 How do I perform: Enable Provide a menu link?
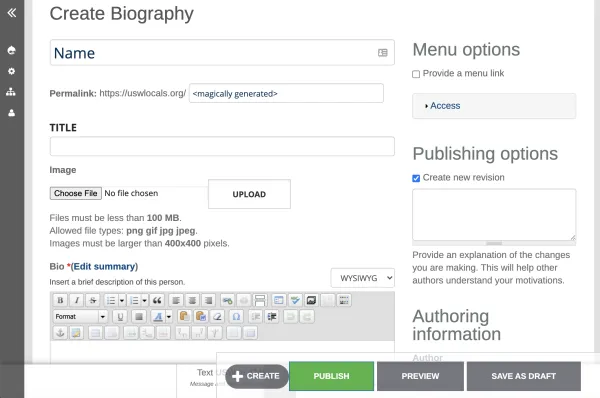pos(416,74)
